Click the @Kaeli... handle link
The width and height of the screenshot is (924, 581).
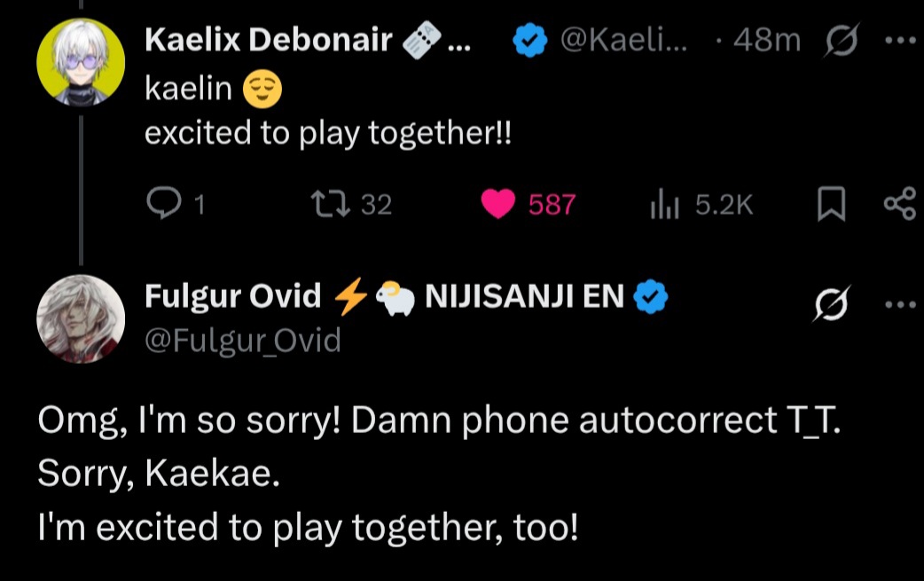point(623,40)
